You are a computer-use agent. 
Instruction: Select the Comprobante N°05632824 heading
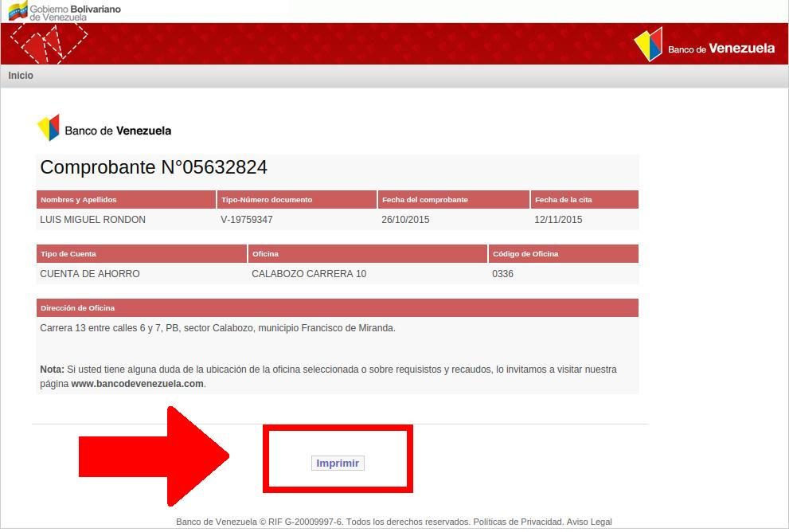coord(154,167)
